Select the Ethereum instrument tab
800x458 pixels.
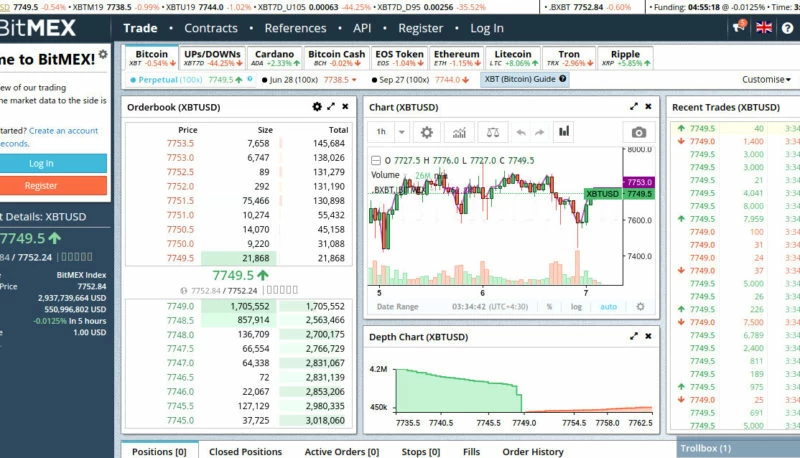click(456, 58)
